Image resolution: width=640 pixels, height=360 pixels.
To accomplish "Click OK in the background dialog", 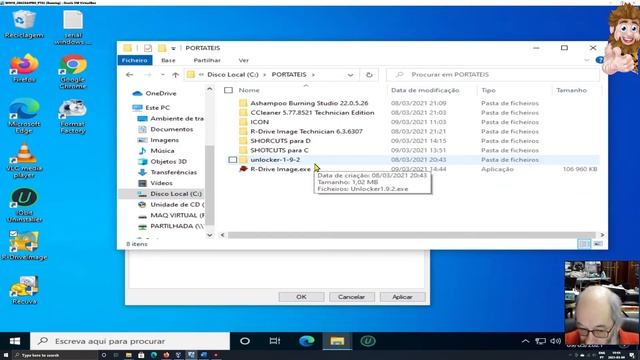I will click(x=301, y=297).
